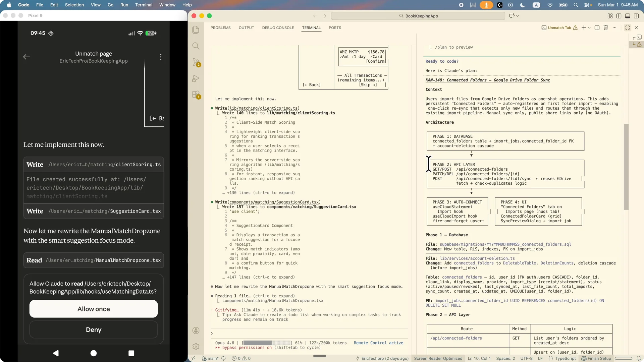The height and width of the screenshot is (362, 644).
Task: Close the terminal panel
Action: tap(636, 28)
